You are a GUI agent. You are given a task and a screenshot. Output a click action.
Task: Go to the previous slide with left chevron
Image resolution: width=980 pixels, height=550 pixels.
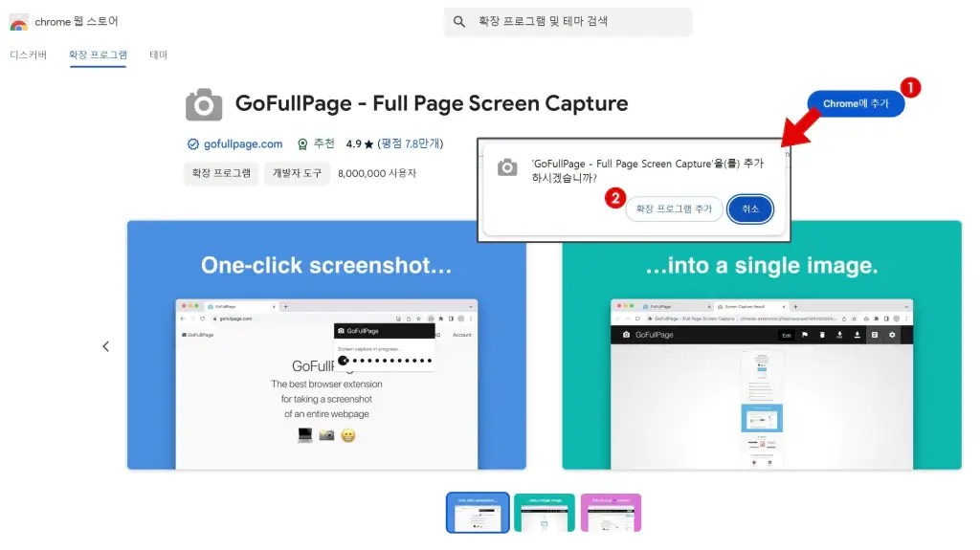(x=106, y=346)
